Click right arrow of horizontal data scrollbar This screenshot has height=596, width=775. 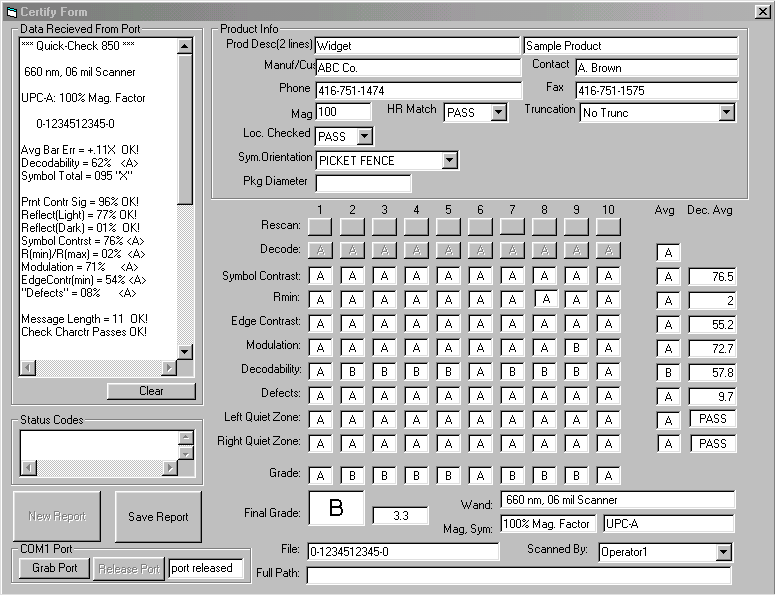168,368
